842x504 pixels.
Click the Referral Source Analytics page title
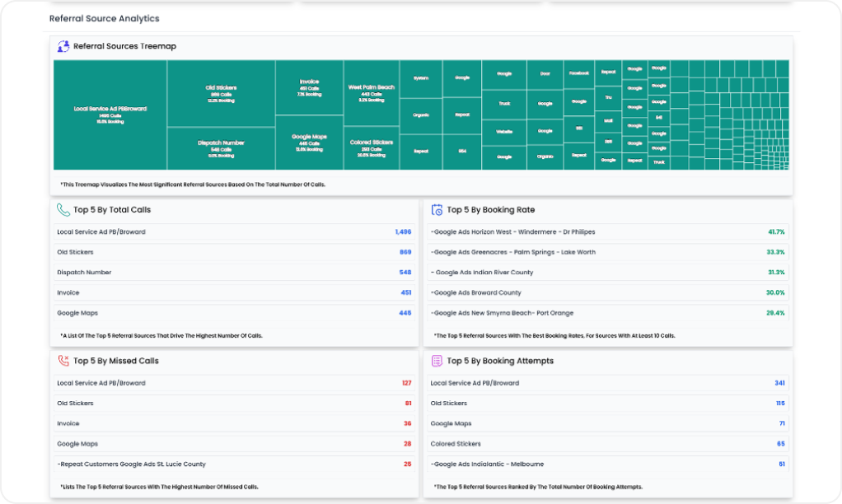click(x=104, y=18)
